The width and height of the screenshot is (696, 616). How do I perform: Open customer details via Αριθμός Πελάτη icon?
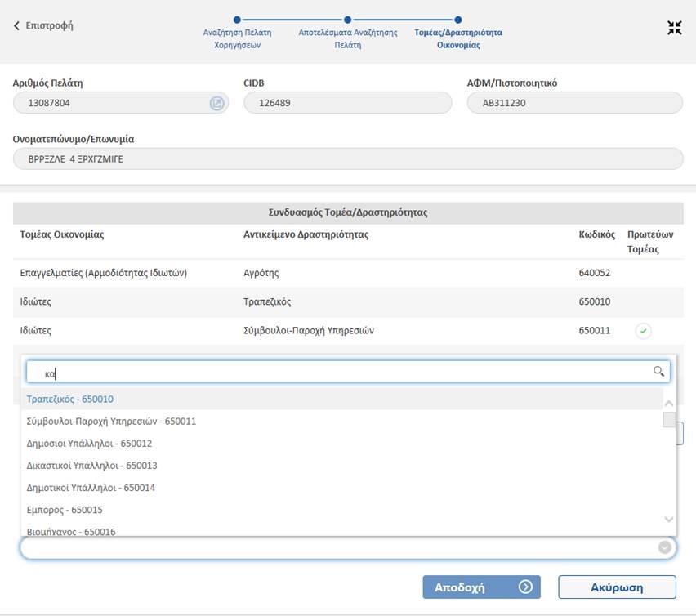(216, 103)
